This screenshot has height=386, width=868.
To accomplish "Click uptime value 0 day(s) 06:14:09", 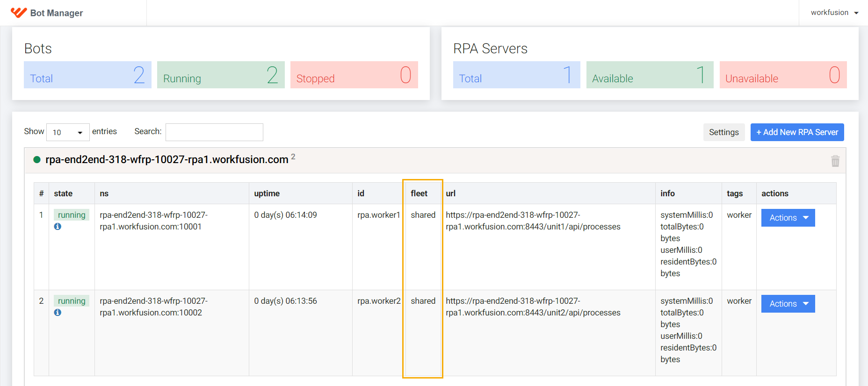I will 285,215.
